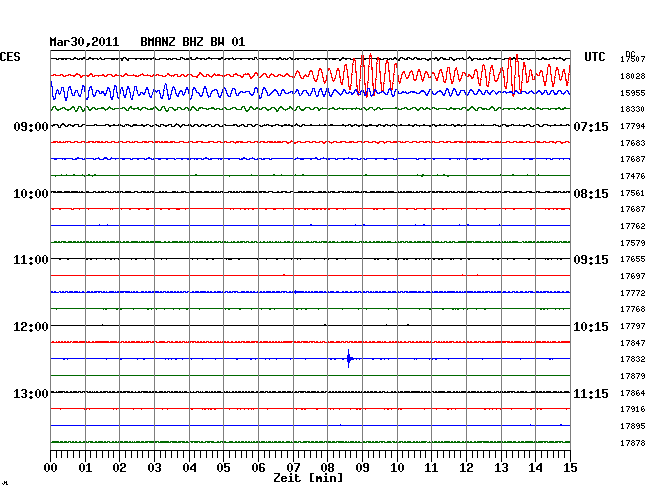The image size is (650, 494).
Task: Select the 09:15 UTC time label
Action: tap(591, 260)
